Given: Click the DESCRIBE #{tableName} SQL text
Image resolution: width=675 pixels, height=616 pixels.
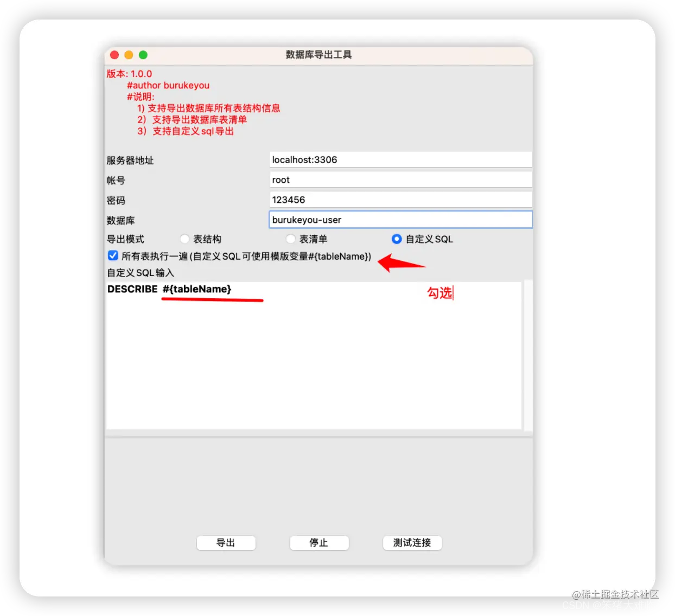Looking at the screenshot, I should click(x=169, y=289).
